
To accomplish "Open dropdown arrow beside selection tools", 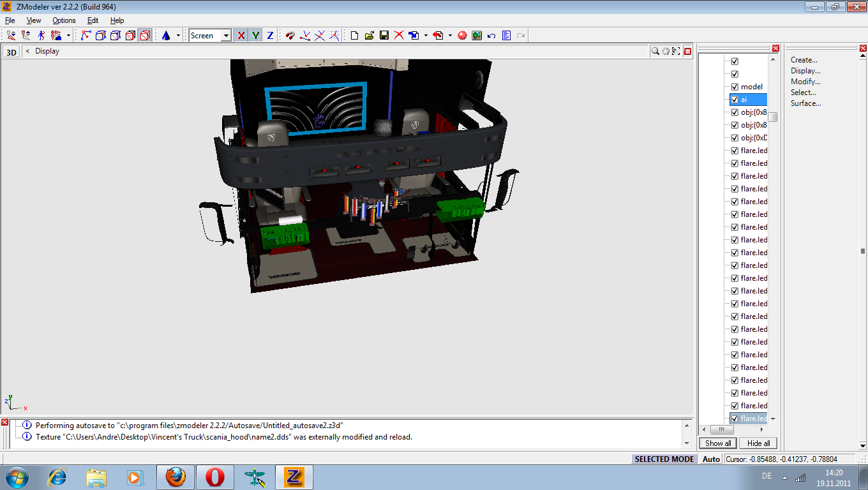I will [68, 36].
